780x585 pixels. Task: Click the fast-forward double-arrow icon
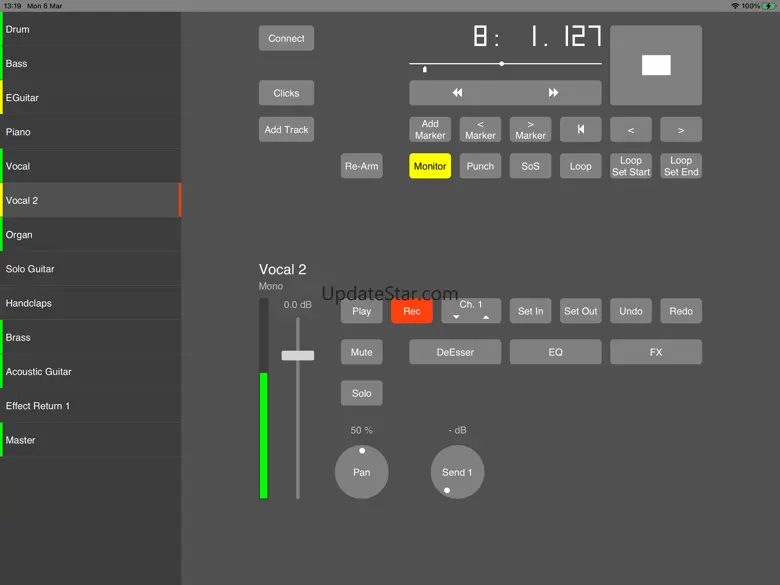[x=553, y=93]
